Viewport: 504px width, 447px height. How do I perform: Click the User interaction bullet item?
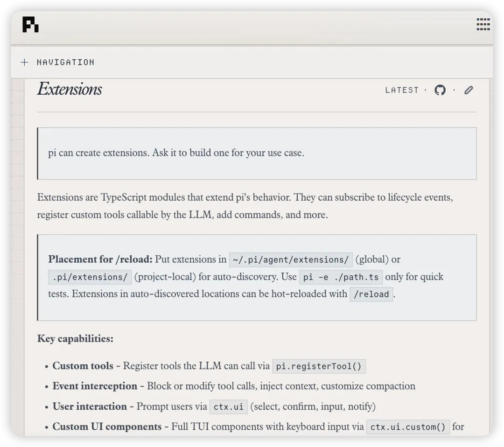[210, 406]
